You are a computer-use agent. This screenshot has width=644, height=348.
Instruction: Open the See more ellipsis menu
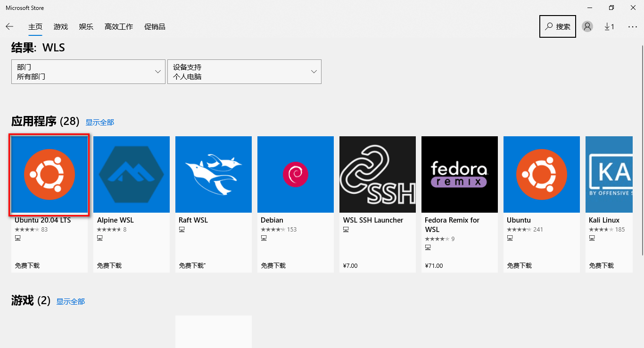pos(633,27)
